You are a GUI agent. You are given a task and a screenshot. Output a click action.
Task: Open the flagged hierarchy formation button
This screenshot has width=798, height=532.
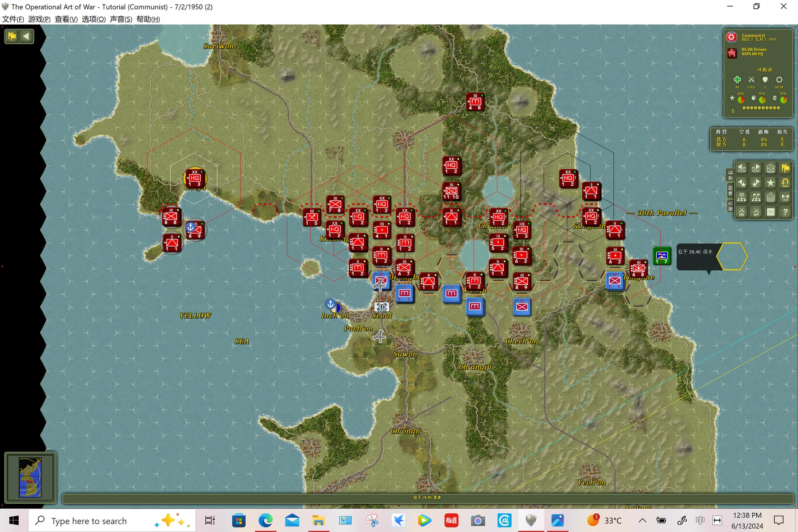tap(756, 197)
